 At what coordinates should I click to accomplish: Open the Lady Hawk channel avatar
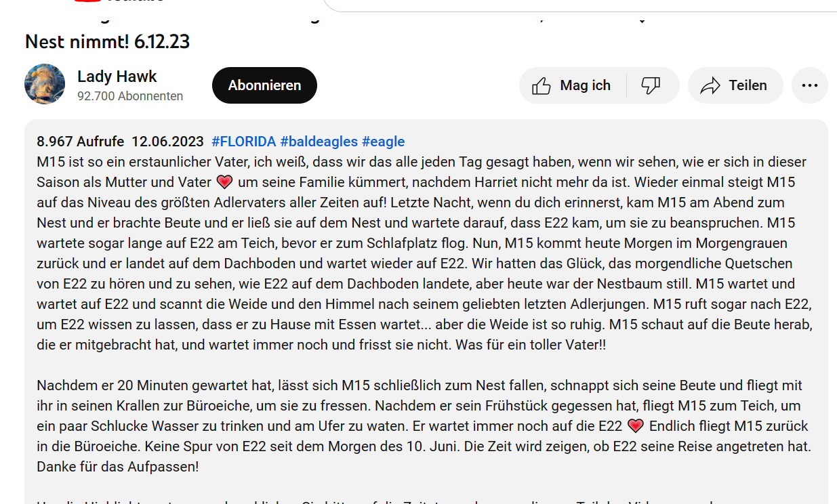click(45, 85)
